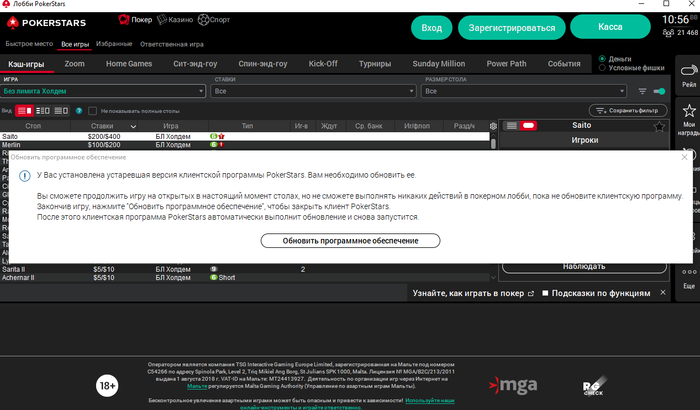Select Все игры menu item
Viewport: 700px width, 410px height.
coord(75,44)
